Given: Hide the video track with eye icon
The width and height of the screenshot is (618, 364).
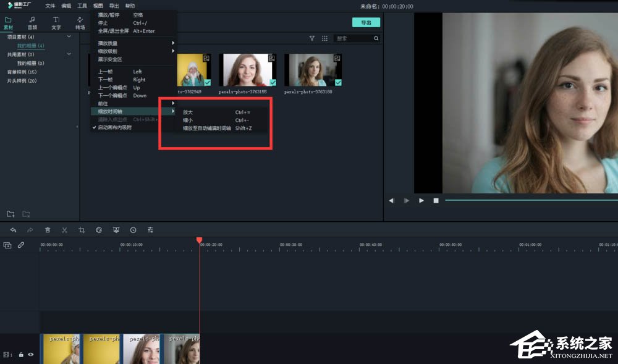Looking at the screenshot, I should [x=30, y=355].
